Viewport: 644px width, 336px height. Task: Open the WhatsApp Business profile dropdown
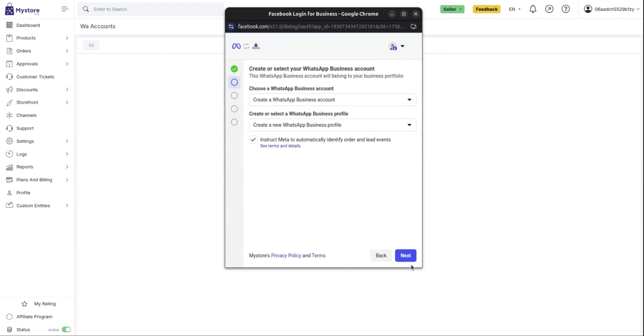click(x=332, y=125)
